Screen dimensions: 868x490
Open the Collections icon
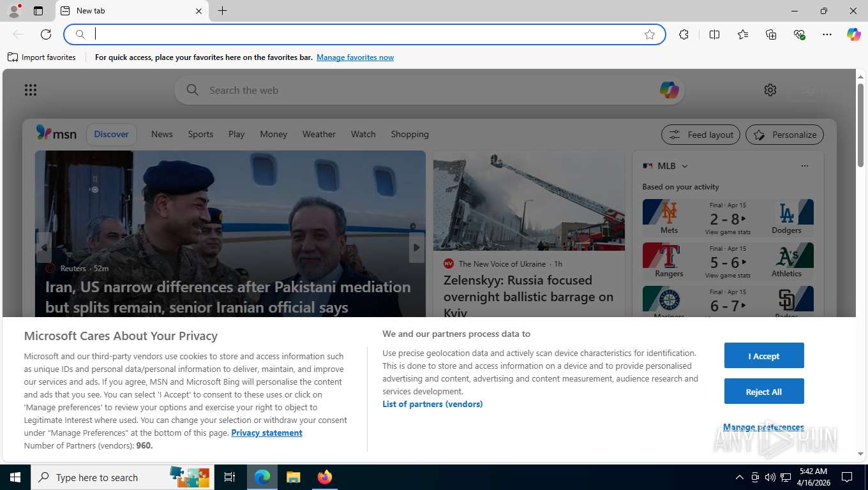[771, 34]
